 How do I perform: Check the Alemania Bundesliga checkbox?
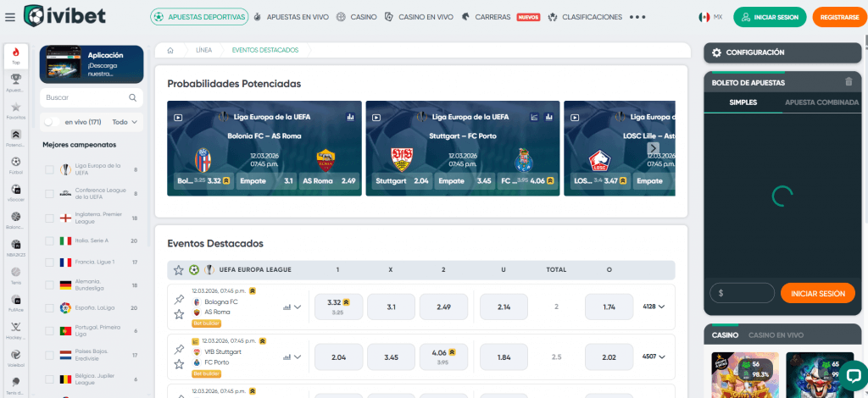click(x=50, y=285)
